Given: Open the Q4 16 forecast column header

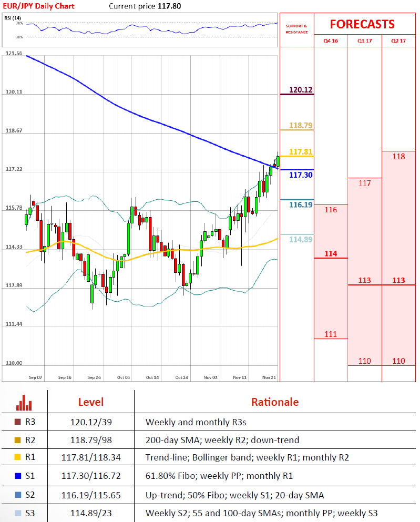Looking at the screenshot, I should 331,41.
